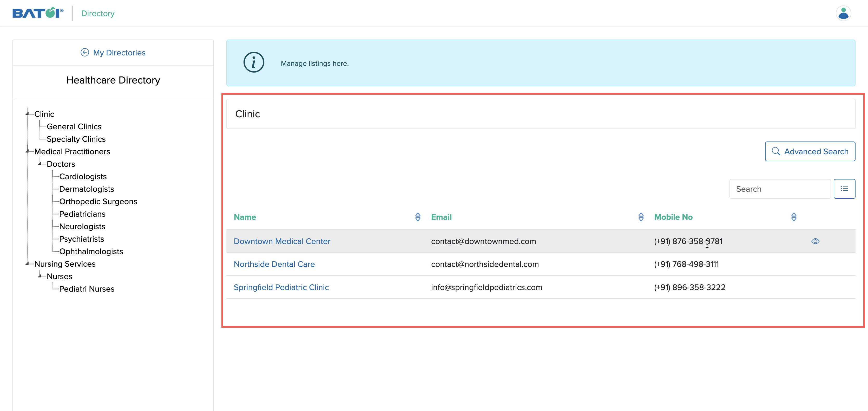This screenshot has height=411, width=868.
Task: Sort by the Mobile No column arrows
Action: point(793,217)
